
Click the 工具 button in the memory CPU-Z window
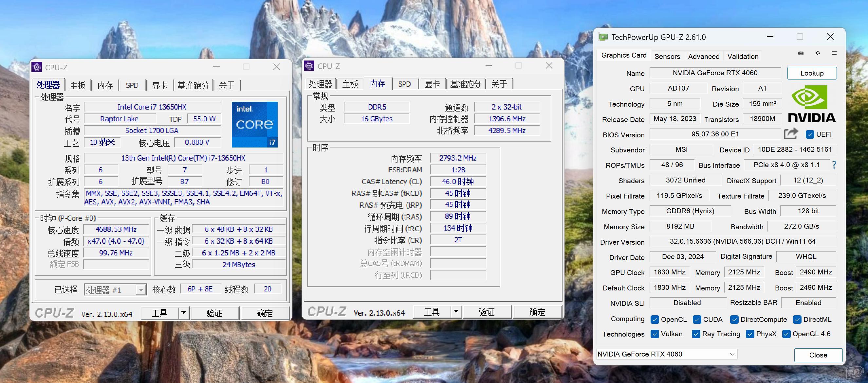pos(432,312)
